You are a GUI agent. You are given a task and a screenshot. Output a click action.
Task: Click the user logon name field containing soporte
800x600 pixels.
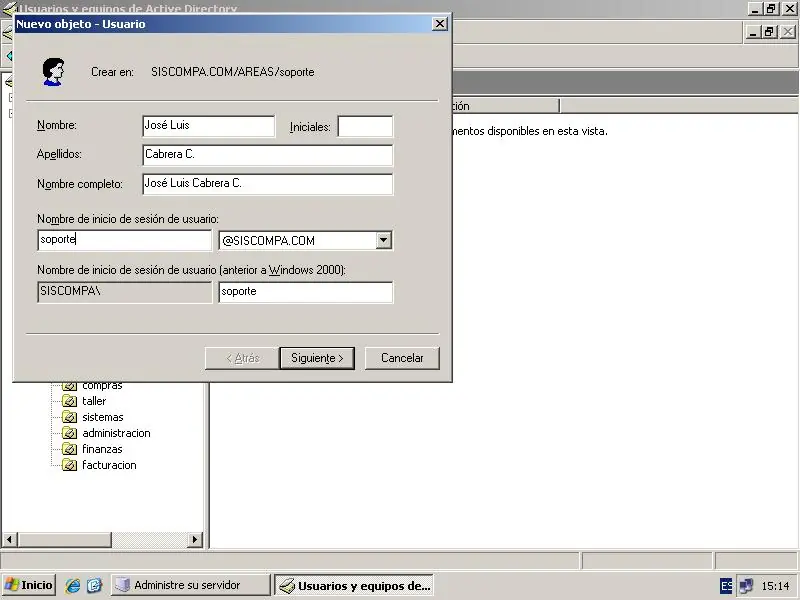[x=124, y=240]
